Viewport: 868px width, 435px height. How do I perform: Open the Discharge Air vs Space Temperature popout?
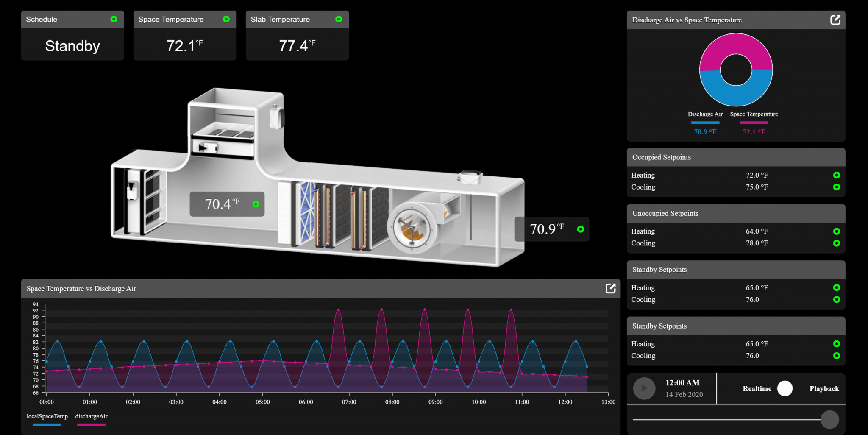pos(835,20)
